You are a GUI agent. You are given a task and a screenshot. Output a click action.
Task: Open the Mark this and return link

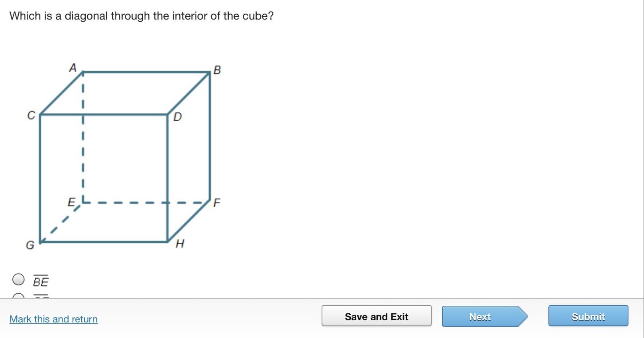pos(53,319)
